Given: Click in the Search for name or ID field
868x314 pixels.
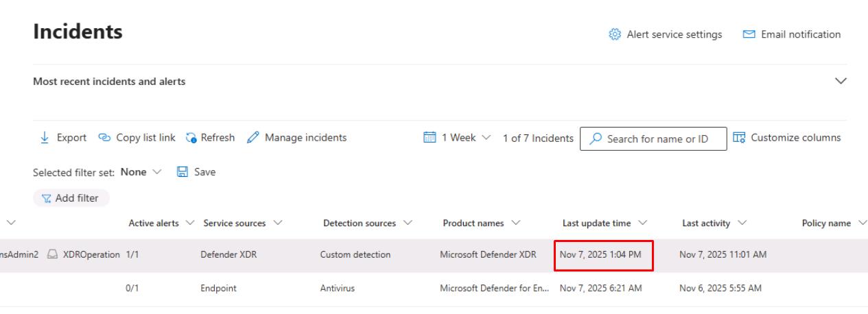Looking at the screenshot, I should pos(656,139).
